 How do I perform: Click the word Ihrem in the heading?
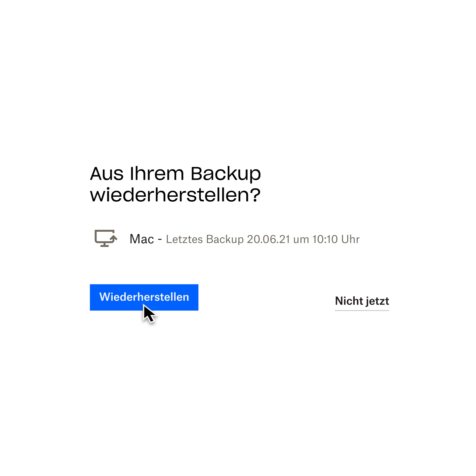click(x=157, y=174)
